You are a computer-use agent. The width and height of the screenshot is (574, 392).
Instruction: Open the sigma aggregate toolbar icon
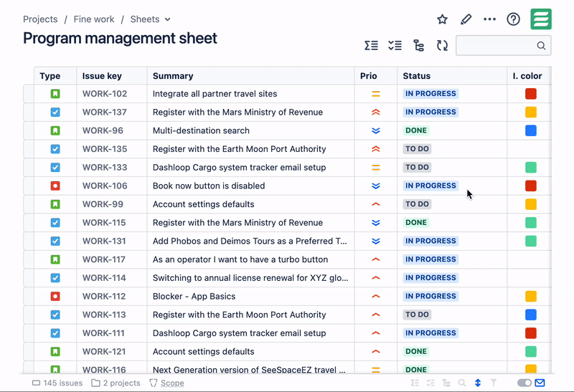pyautogui.click(x=371, y=46)
